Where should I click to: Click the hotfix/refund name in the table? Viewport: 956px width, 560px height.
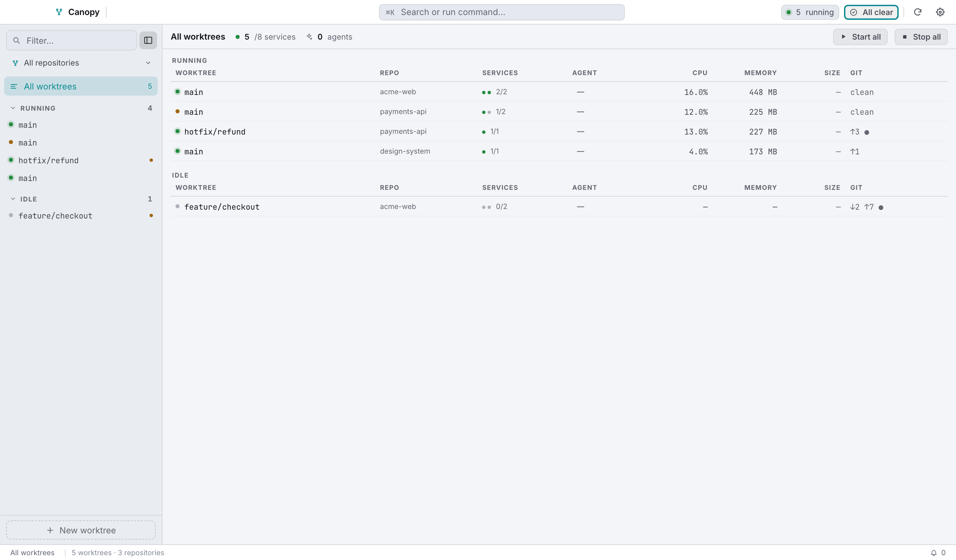215,132
